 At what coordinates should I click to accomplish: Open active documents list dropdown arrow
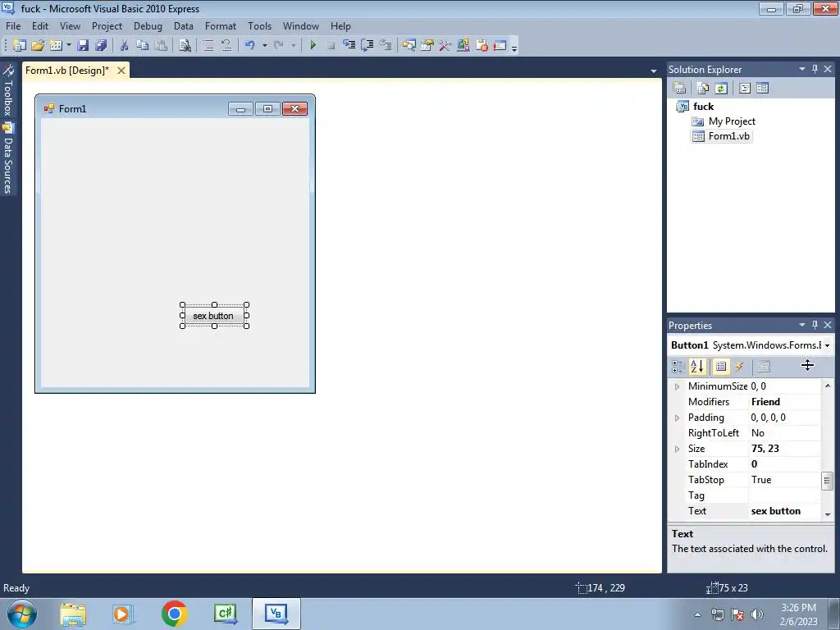click(654, 71)
